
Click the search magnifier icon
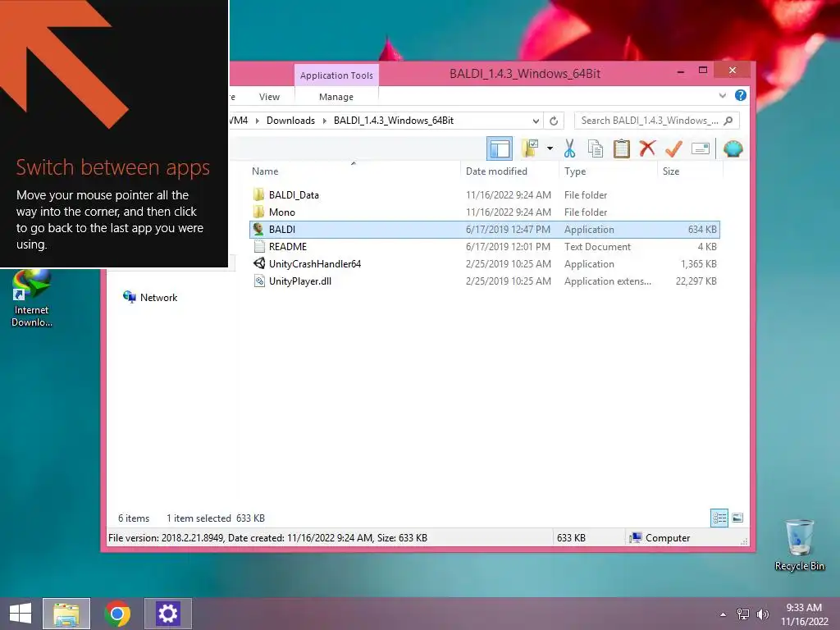728,121
